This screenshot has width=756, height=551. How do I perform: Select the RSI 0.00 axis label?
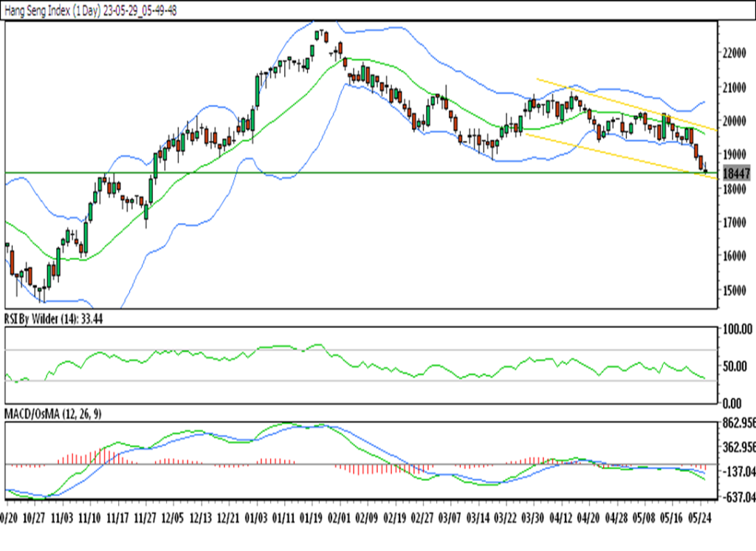[x=732, y=403]
